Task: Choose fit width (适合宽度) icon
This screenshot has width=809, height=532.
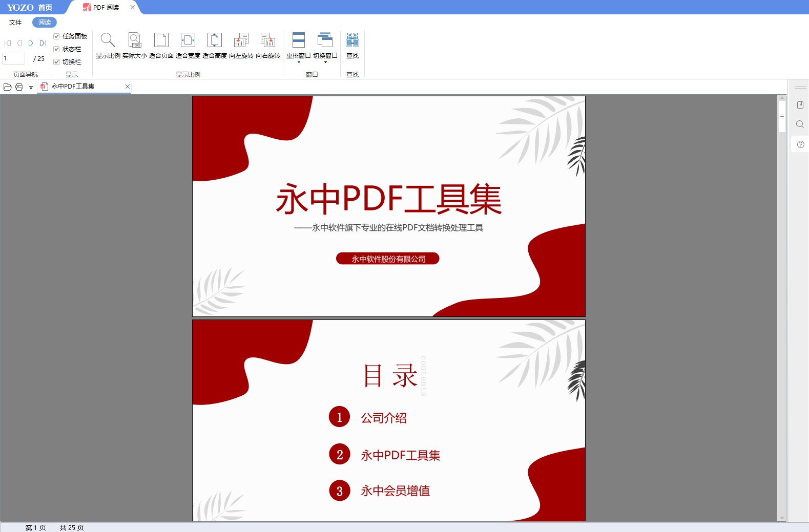Action: 188,40
